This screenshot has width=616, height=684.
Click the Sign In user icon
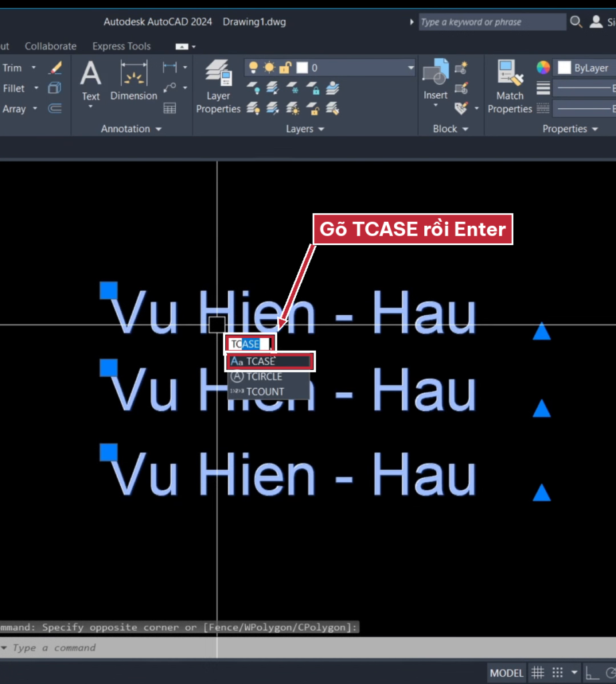click(596, 22)
